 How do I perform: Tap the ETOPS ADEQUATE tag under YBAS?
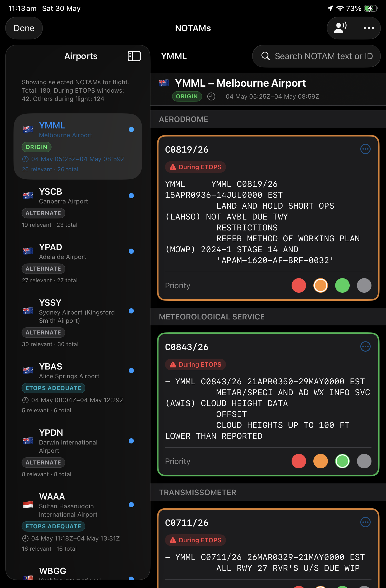(53, 388)
